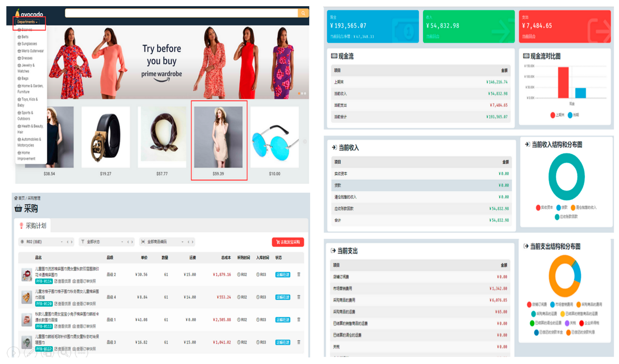Open 查看订单快照 for PFB-0114 item
The width and height of the screenshot is (619, 364).
[x=84, y=281]
